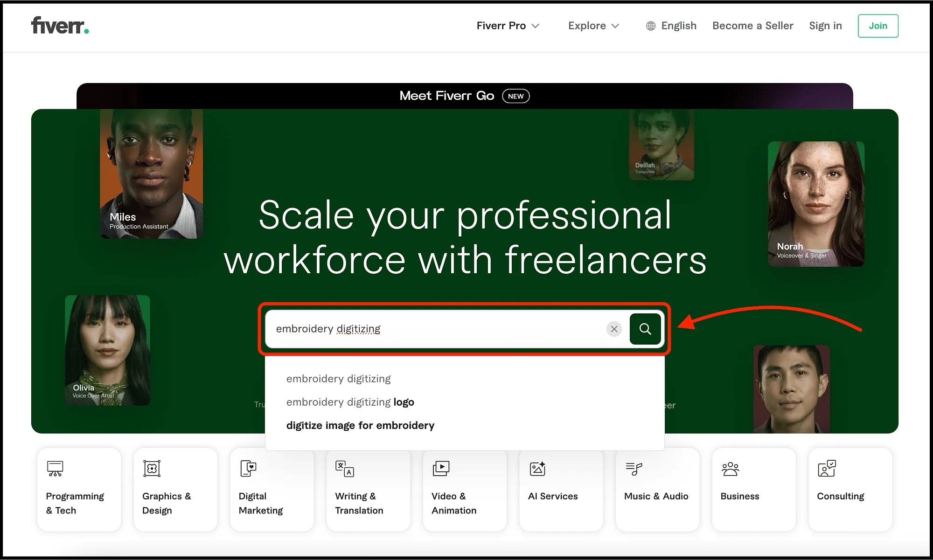Click the AI Services icon
The width and height of the screenshot is (933, 560).
point(537,468)
